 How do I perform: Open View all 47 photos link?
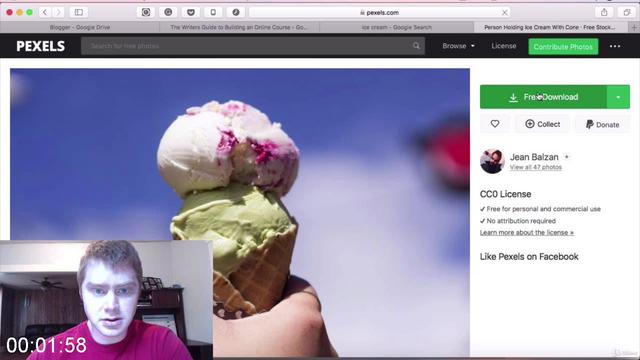pos(536,167)
